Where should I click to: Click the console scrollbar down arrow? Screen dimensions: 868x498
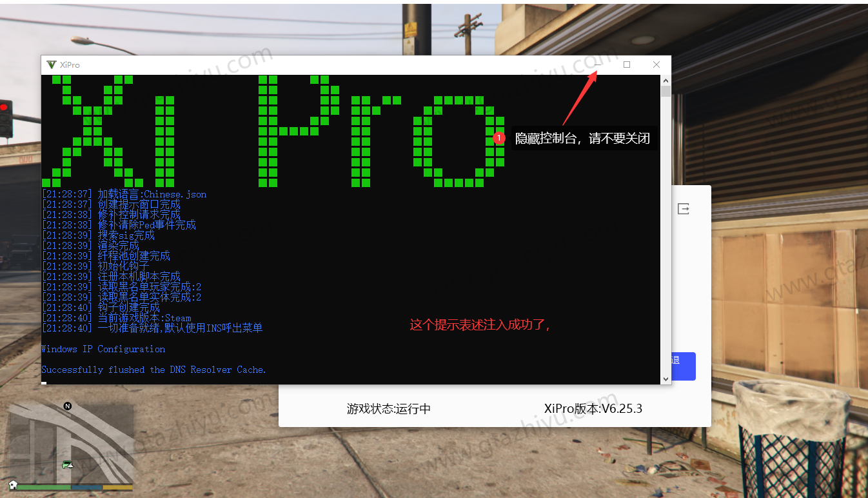(666, 379)
